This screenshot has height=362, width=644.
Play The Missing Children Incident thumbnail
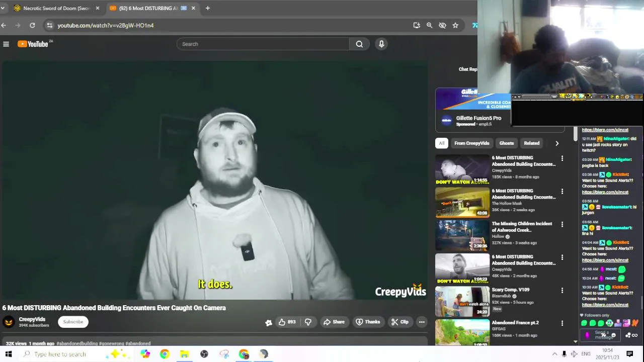coord(462,235)
